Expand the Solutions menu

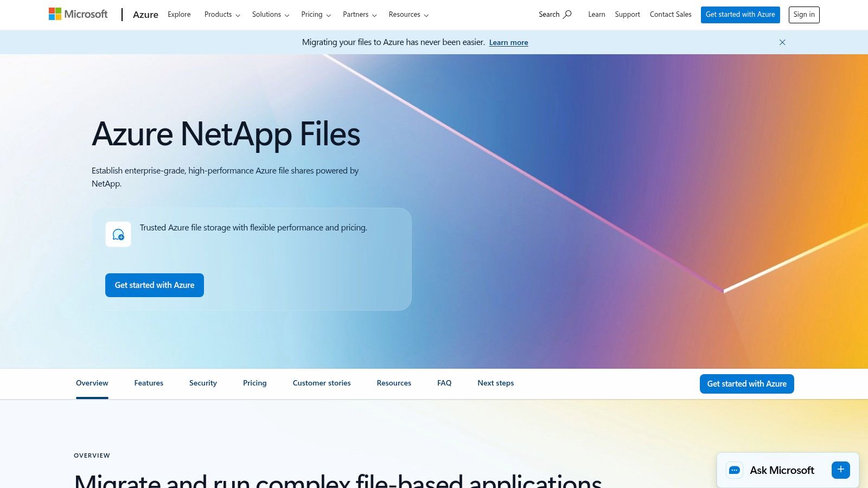[x=270, y=15]
